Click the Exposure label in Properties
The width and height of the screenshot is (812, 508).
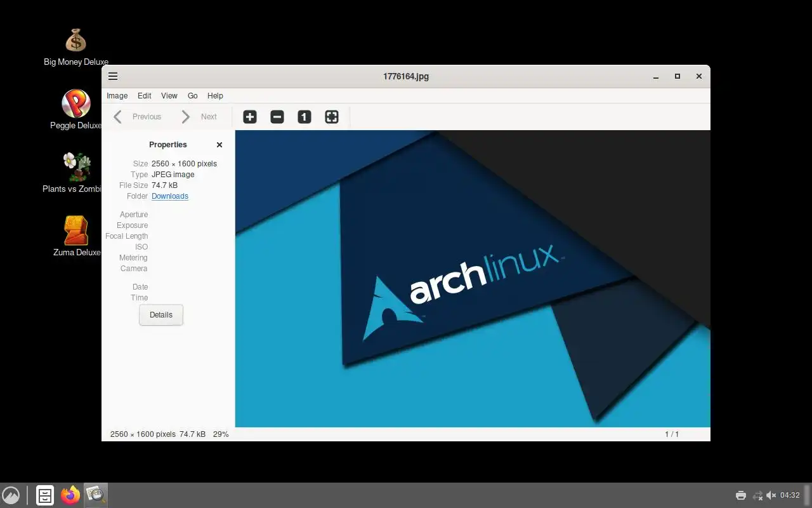[x=132, y=225]
